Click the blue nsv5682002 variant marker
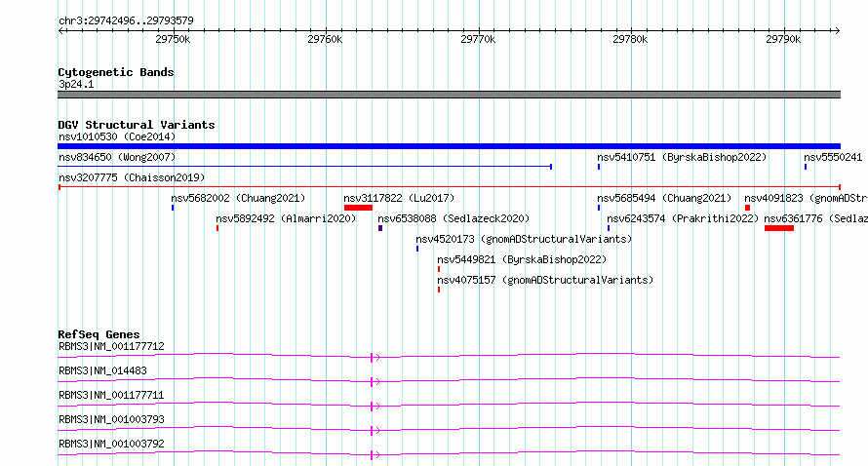The image size is (868, 466). point(173,208)
